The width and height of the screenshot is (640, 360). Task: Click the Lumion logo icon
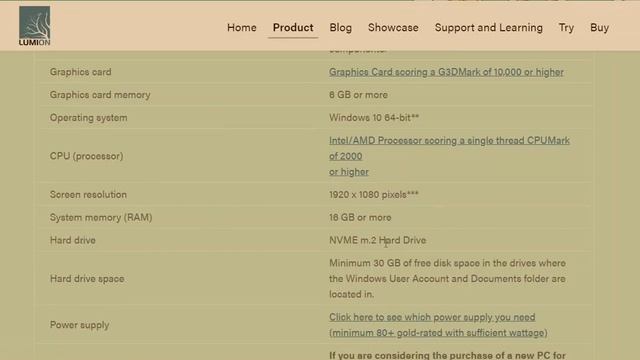(35, 25)
